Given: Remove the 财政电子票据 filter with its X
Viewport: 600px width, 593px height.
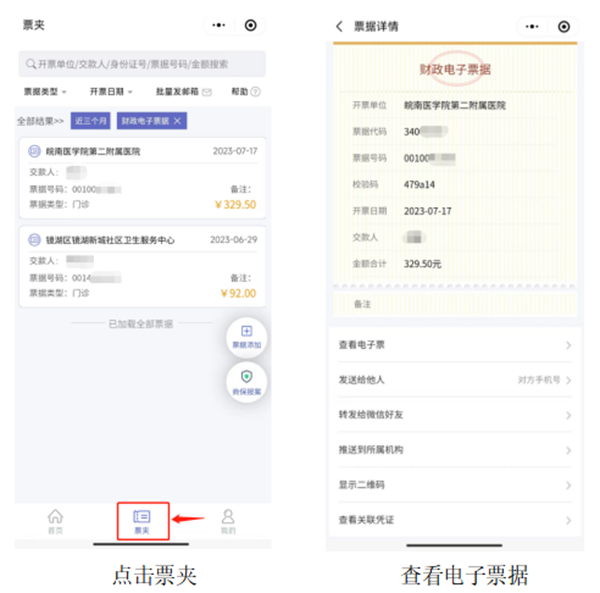Looking at the screenshot, I should (x=177, y=121).
